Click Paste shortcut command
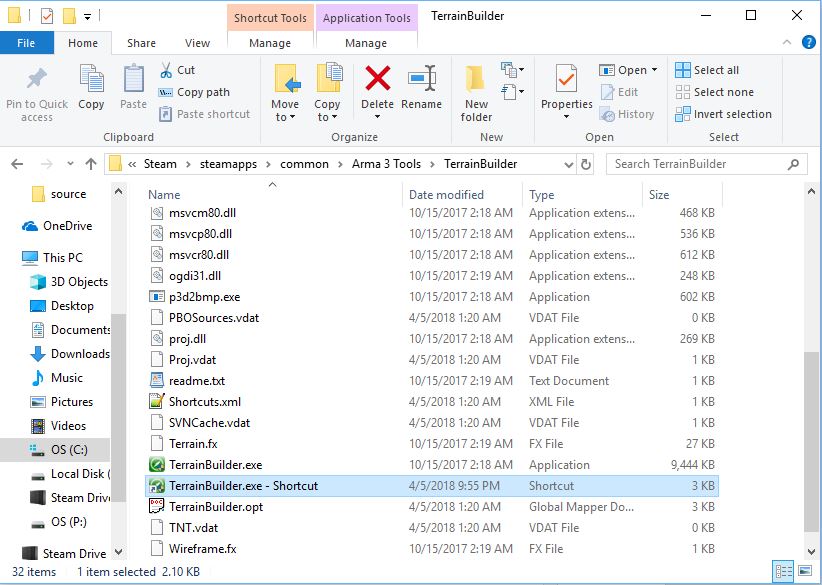The image size is (822, 585). [204, 114]
